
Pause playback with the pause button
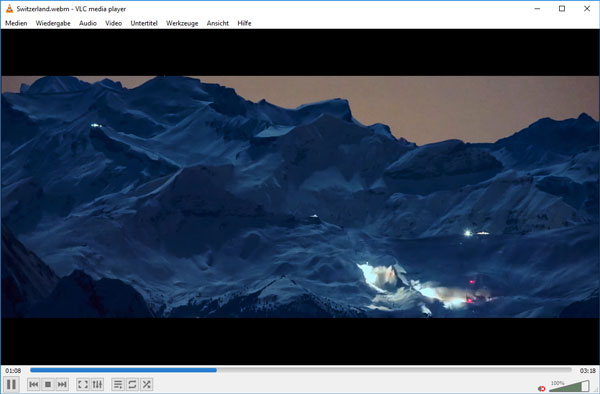tap(11, 384)
